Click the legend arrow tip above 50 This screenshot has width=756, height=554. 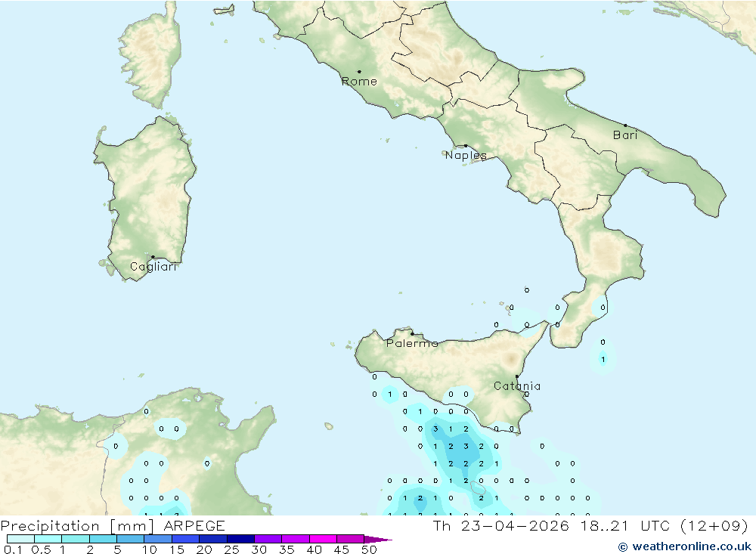[378, 540]
